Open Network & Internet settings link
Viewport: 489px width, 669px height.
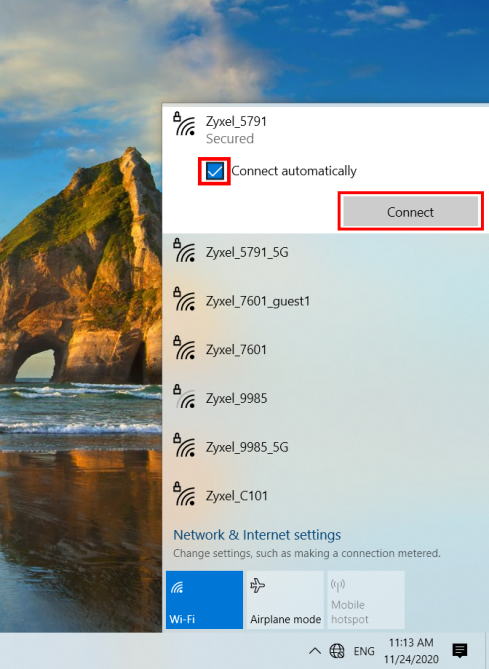click(x=257, y=535)
